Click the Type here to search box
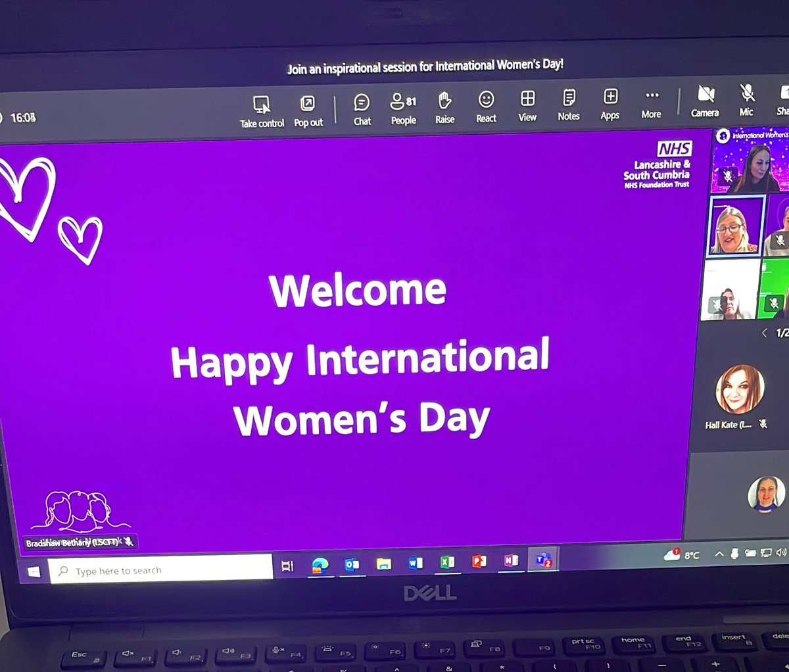The width and height of the screenshot is (789, 672). 160,569
